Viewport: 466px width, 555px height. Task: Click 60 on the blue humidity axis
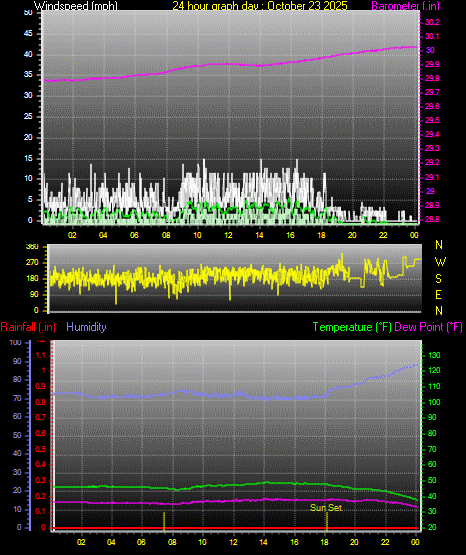[17, 417]
